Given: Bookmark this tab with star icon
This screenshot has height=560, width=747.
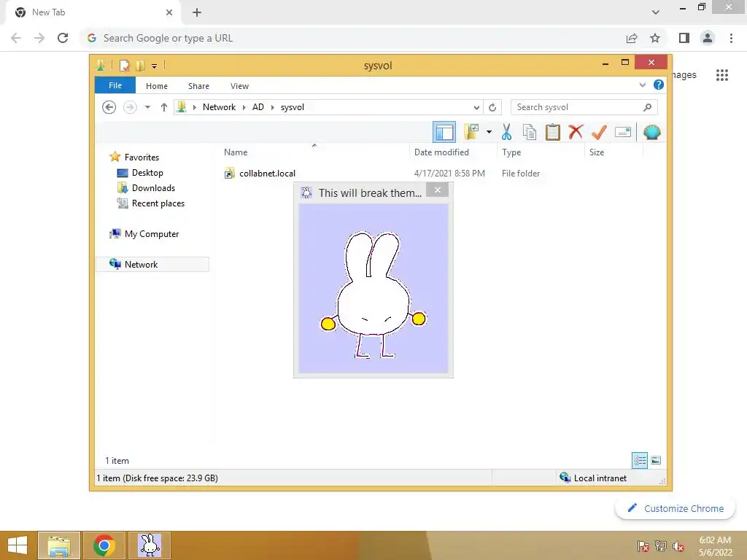Looking at the screenshot, I should 655,38.
